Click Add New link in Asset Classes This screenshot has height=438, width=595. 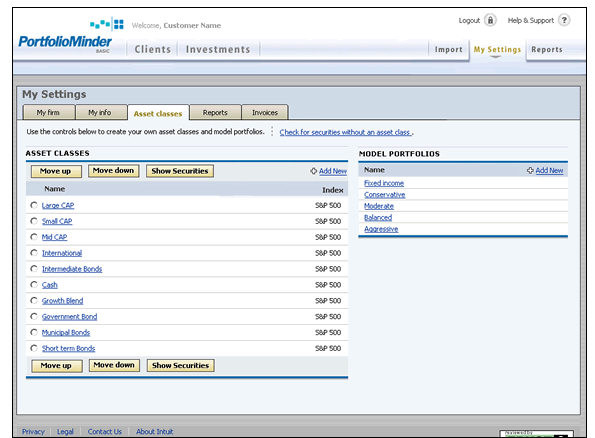(x=333, y=171)
